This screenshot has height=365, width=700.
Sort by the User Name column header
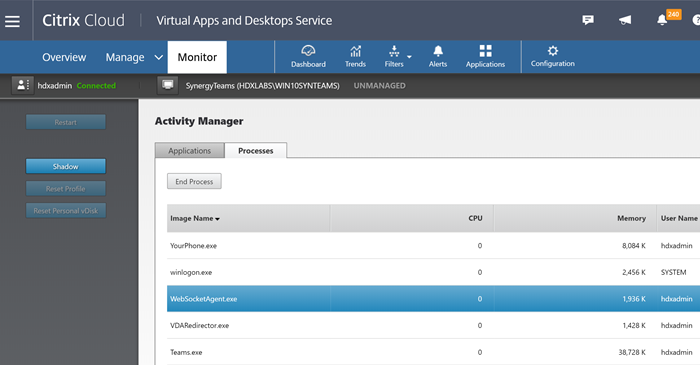coord(679,218)
